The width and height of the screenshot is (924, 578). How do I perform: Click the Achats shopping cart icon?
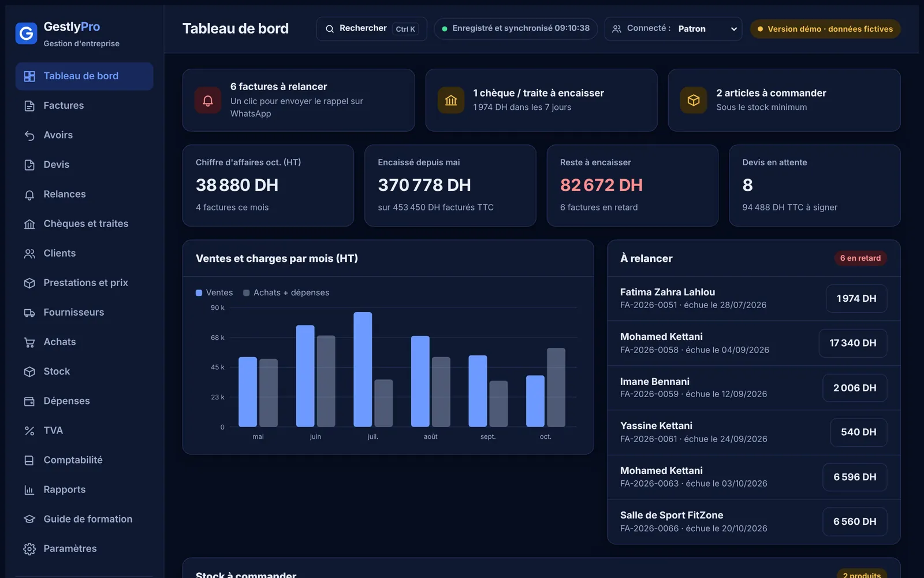coord(29,342)
